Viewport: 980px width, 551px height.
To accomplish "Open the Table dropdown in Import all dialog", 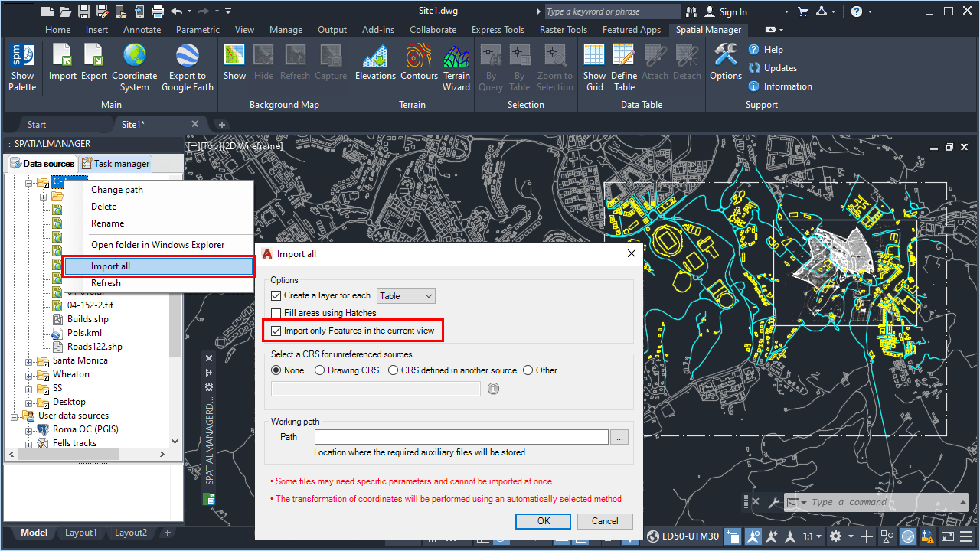I will coord(406,295).
